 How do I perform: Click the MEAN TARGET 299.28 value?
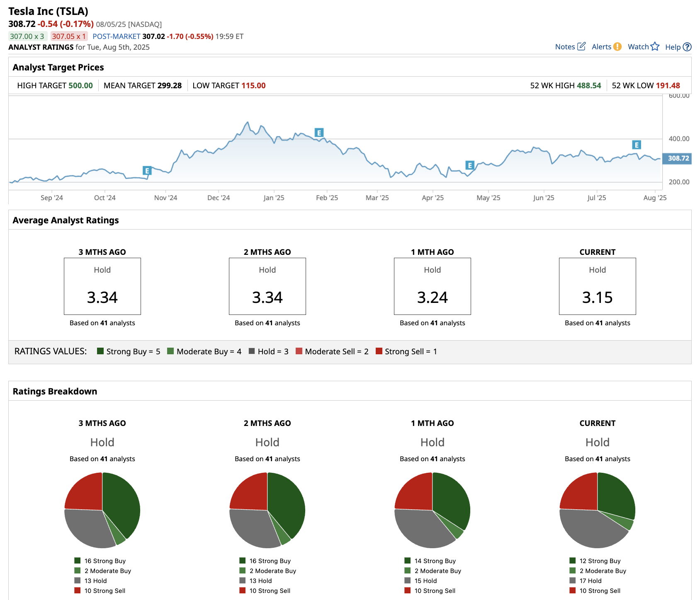tap(170, 85)
